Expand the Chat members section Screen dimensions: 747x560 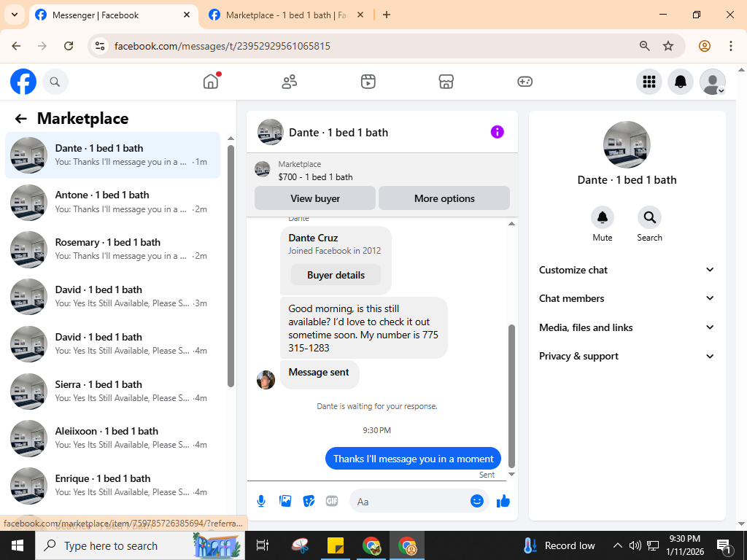tap(627, 298)
